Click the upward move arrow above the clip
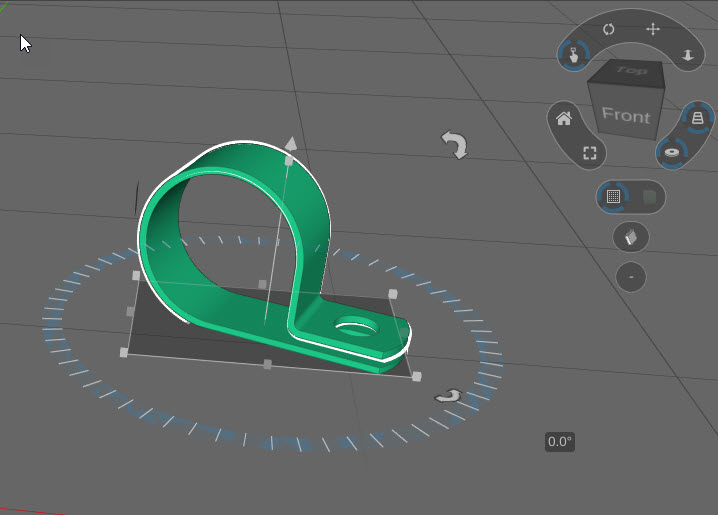The image size is (718, 515). (x=291, y=143)
